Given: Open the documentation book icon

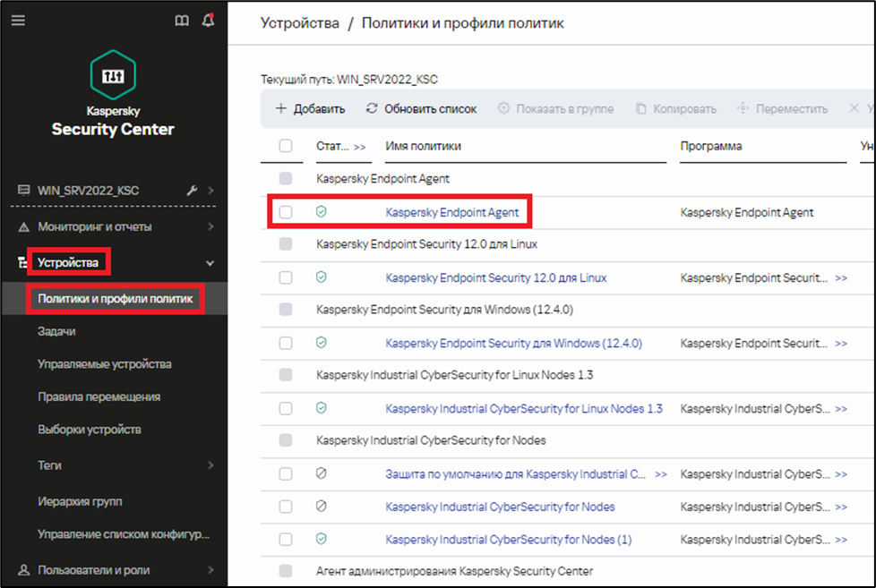Looking at the screenshot, I should click(182, 21).
